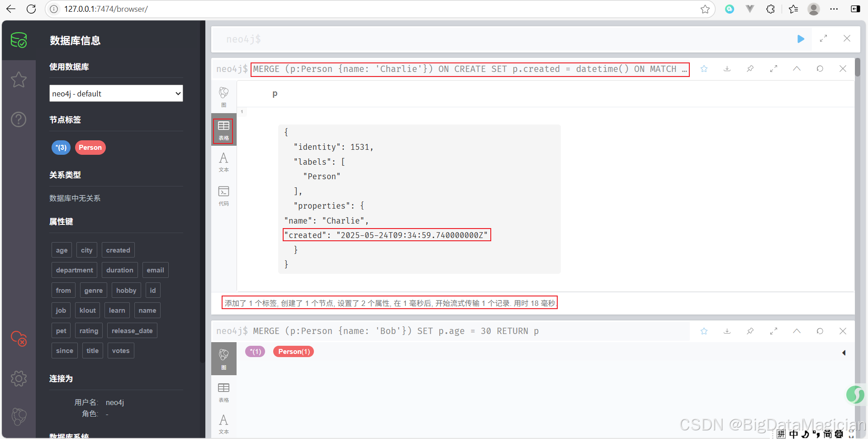Image resolution: width=868 pixels, height=439 pixels.
Task: Click the address bar URL
Action: 106,9
